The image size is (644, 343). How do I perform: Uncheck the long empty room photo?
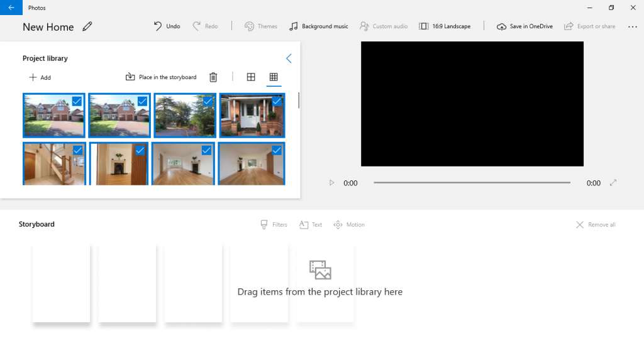[277, 151]
